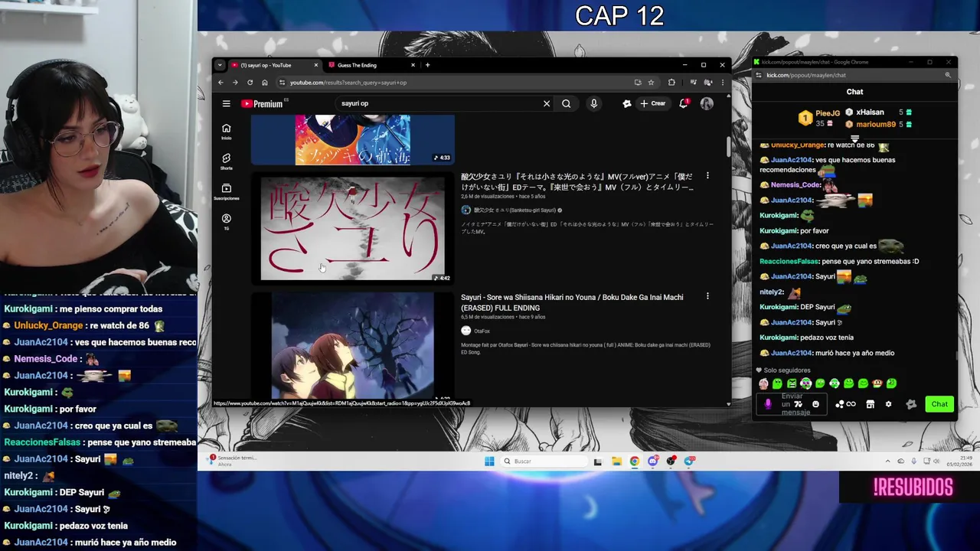
Task: Select the 'sayuri op - YouTube' tab
Action: (274, 65)
